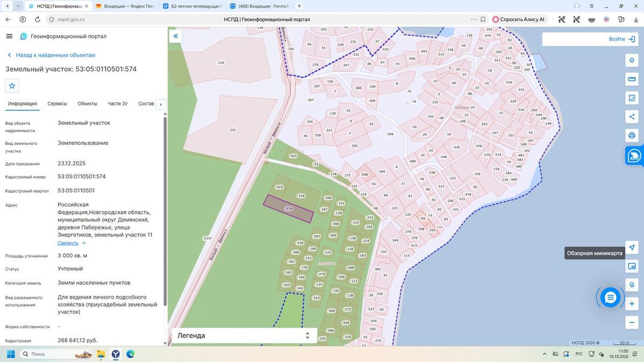
Task: Open a new browser tab
Action: coord(299,6)
